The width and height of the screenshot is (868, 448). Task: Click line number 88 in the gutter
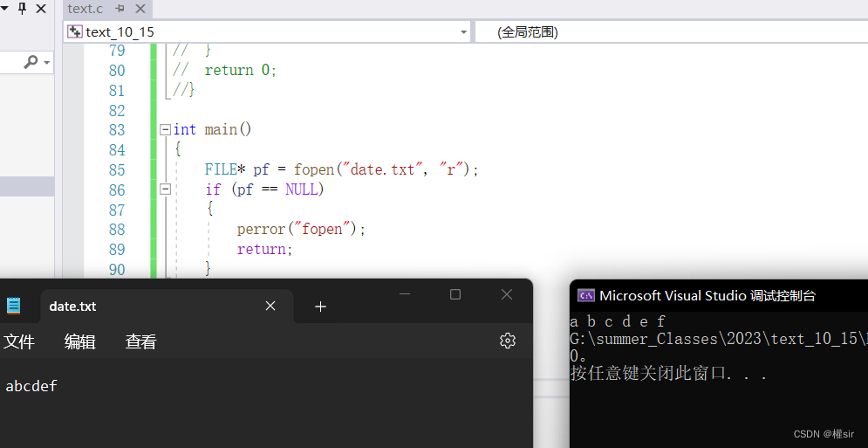(x=117, y=230)
